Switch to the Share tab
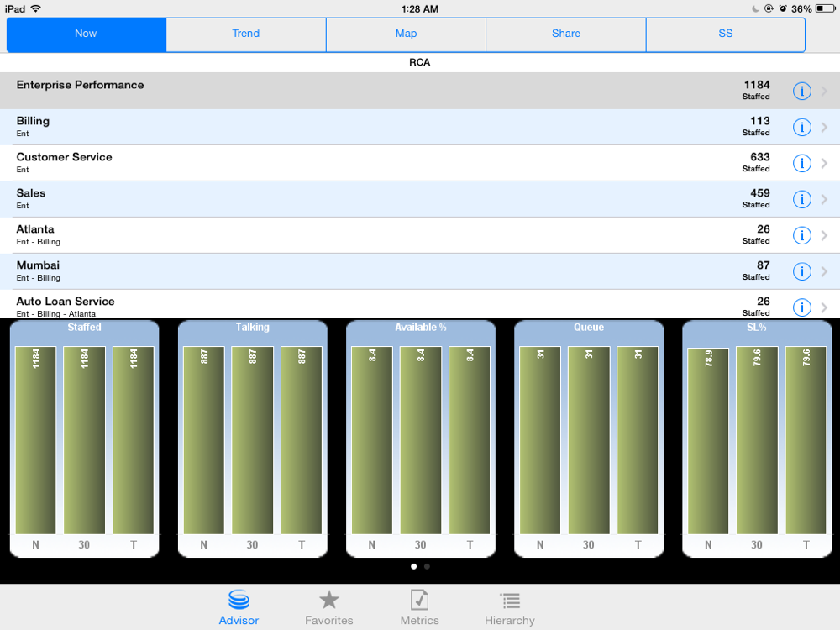Image resolution: width=840 pixels, height=630 pixels. click(565, 34)
